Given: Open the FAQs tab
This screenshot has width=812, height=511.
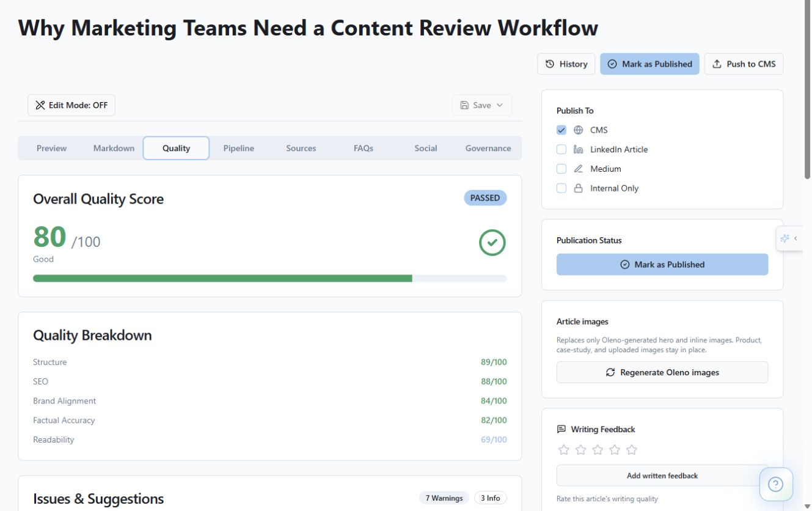Looking at the screenshot, I should (363, 148).
